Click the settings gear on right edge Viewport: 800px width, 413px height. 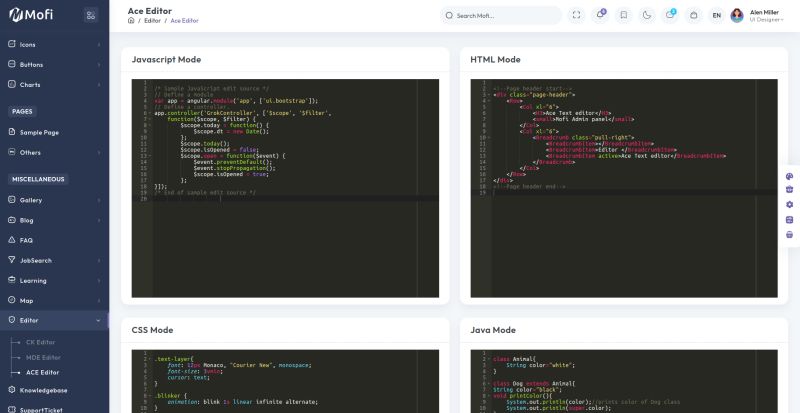tap(789, 205)
